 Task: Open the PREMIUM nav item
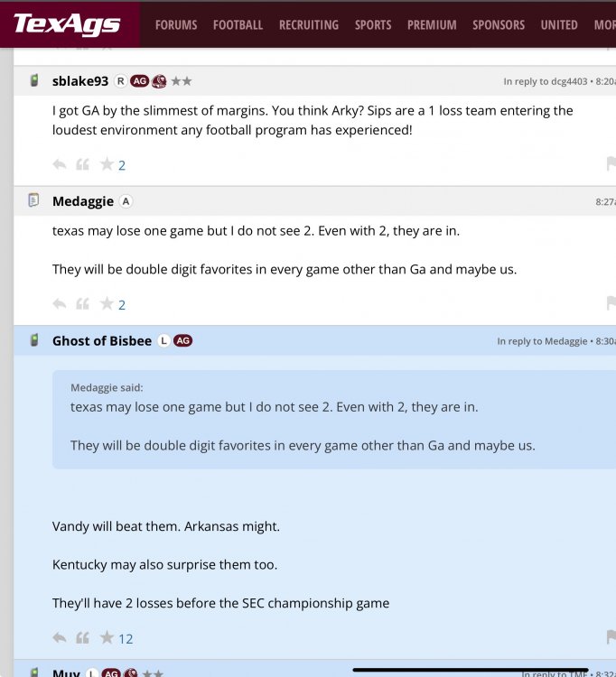point(432,24)
